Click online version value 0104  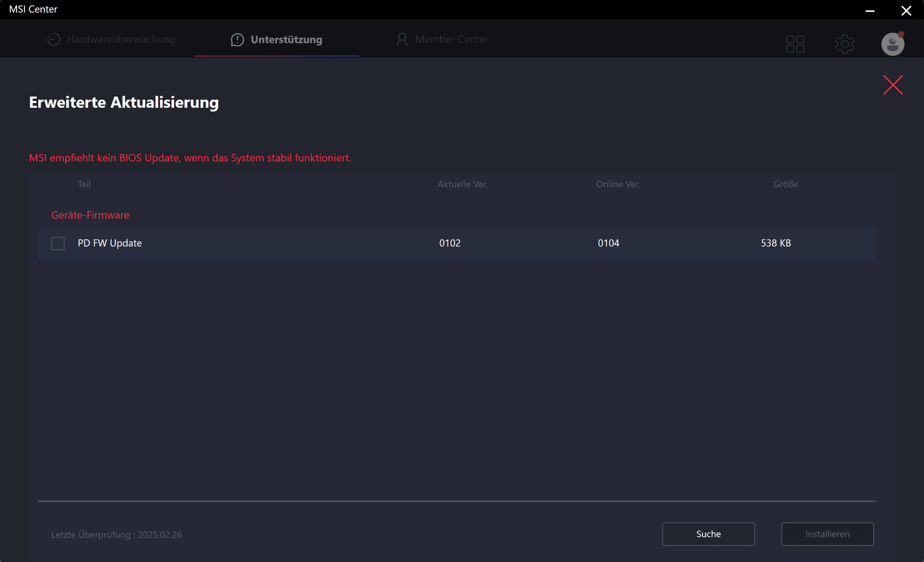608,243
